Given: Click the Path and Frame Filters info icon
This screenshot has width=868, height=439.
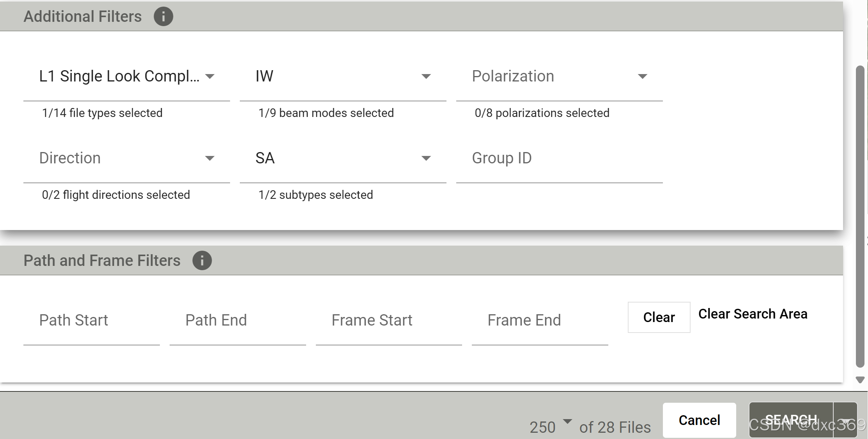Looking at the screenshot, I should tap(202, 260).
